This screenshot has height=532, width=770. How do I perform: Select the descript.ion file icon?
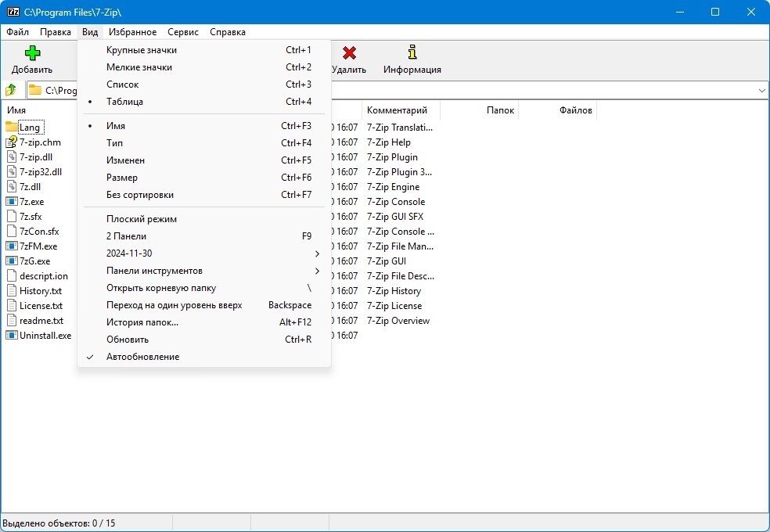(11, 276)
